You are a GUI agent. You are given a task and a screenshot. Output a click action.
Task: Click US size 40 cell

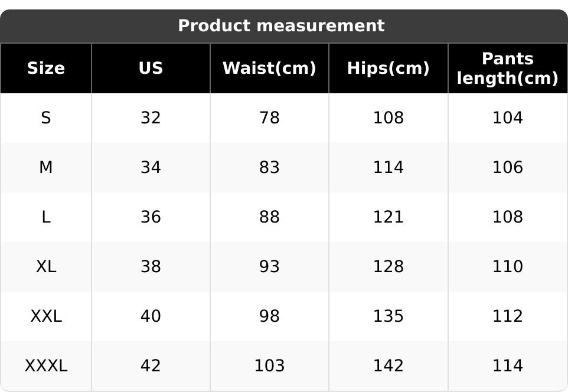point(151,316)
